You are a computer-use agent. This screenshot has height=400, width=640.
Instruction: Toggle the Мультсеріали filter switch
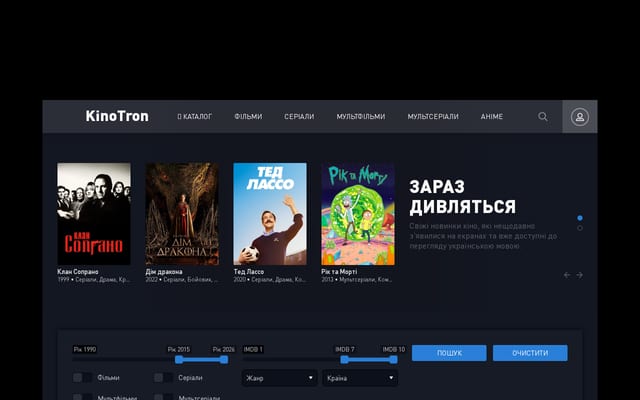click(x=163, y=397)
